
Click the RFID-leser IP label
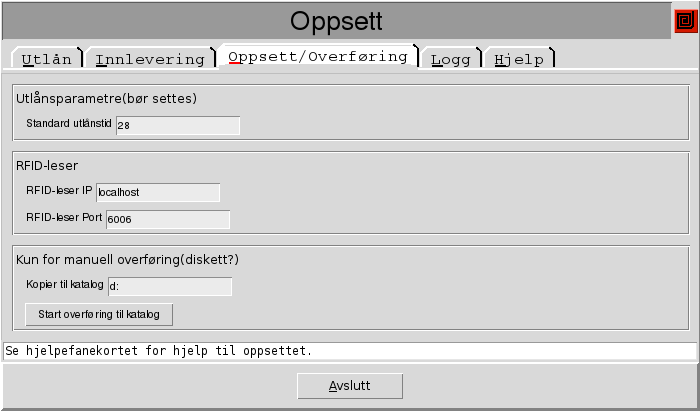pyautogui.click(x=59, y=191)
